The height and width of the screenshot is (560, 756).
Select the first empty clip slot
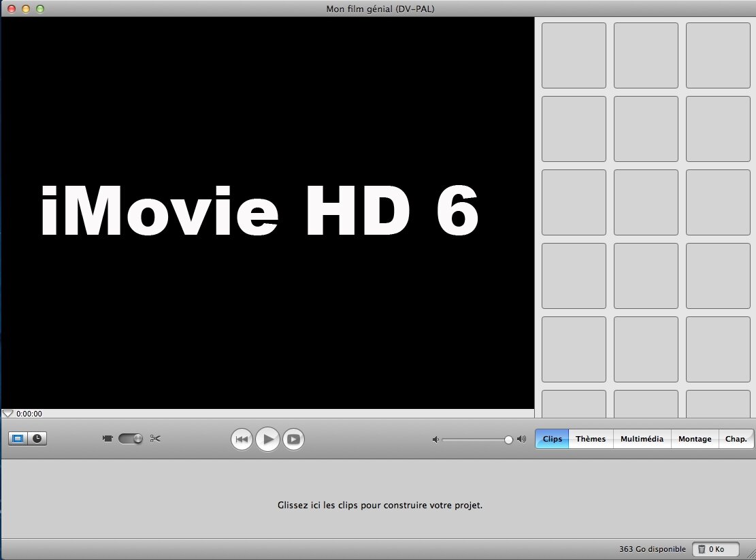[574, 55]
